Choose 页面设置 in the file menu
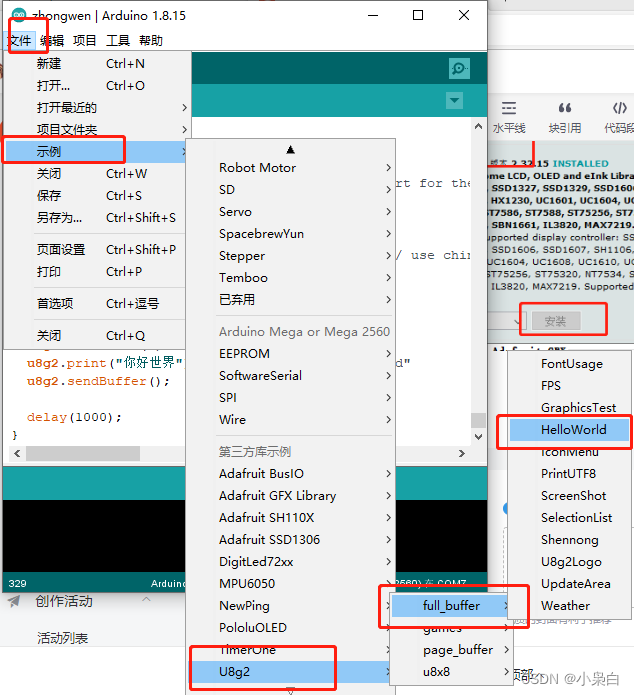The width and height of the screenshot is (634, 695). pos(94,250)
